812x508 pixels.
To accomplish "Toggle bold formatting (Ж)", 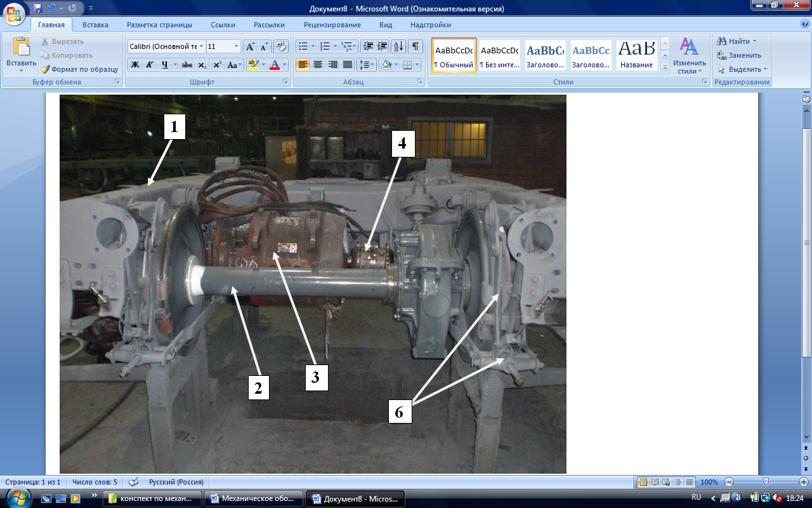I will pyautogui.click(x=134, y=65).
